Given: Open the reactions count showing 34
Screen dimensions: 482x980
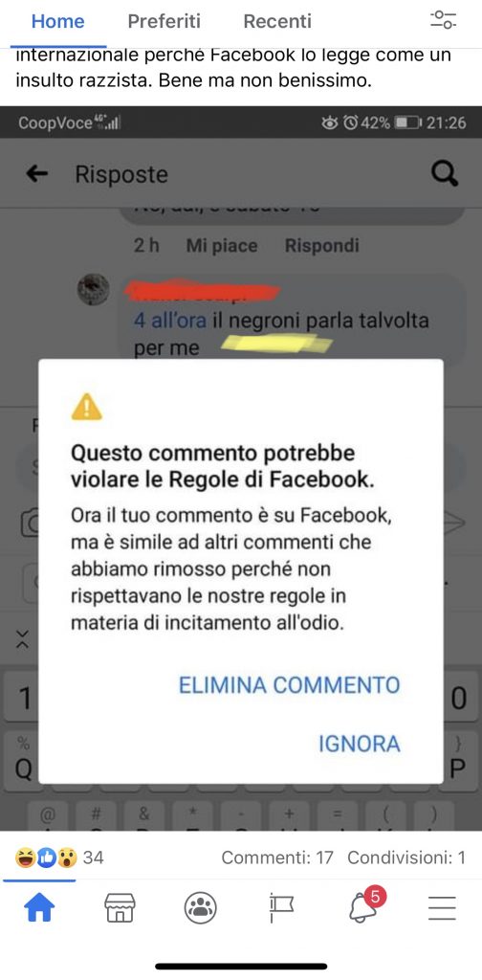Looking at the screenshot, I should tap(59, 857).
